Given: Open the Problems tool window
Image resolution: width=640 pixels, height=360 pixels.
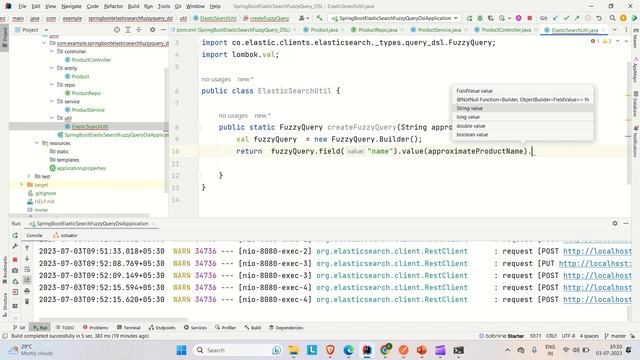Looking at the screenshot, I should coord(96,328).
